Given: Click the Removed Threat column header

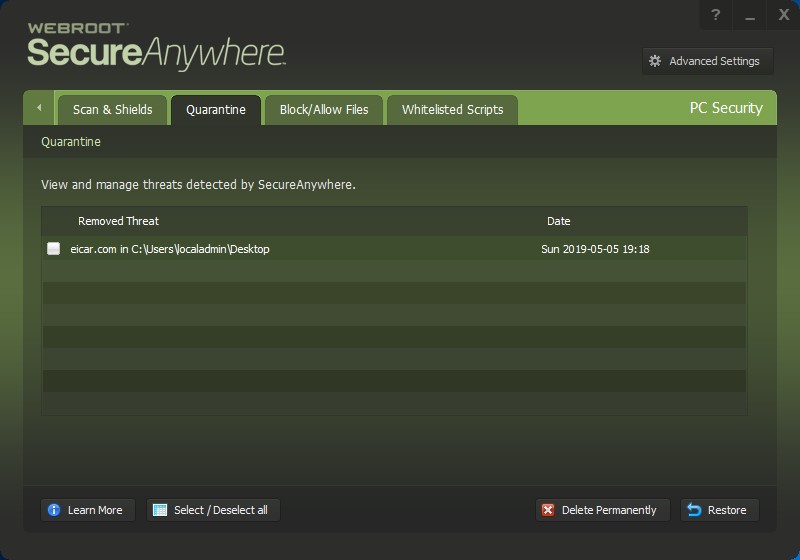Looking at the screenshot, I should click(x=118, y=221).
